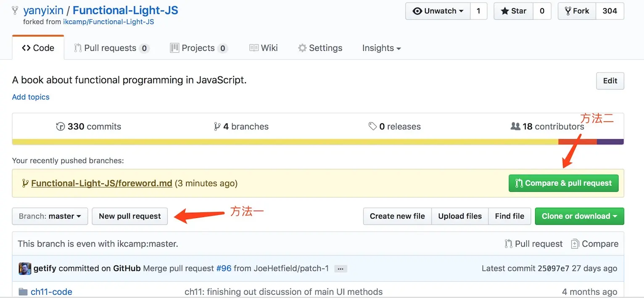Open the getify author link
The image size is (644, 298).
pyautogui.click(x=45, y=268)
